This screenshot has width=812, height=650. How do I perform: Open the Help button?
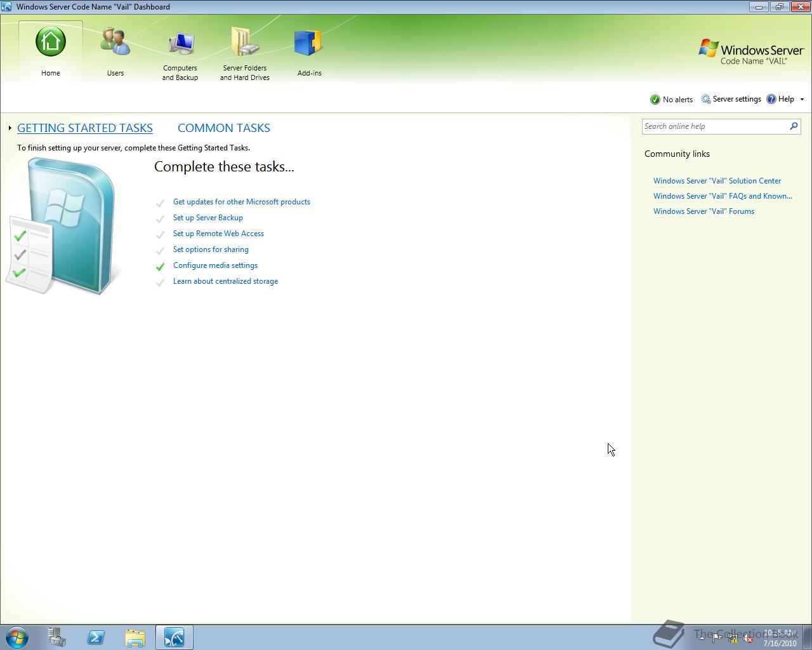pos(780,99)
